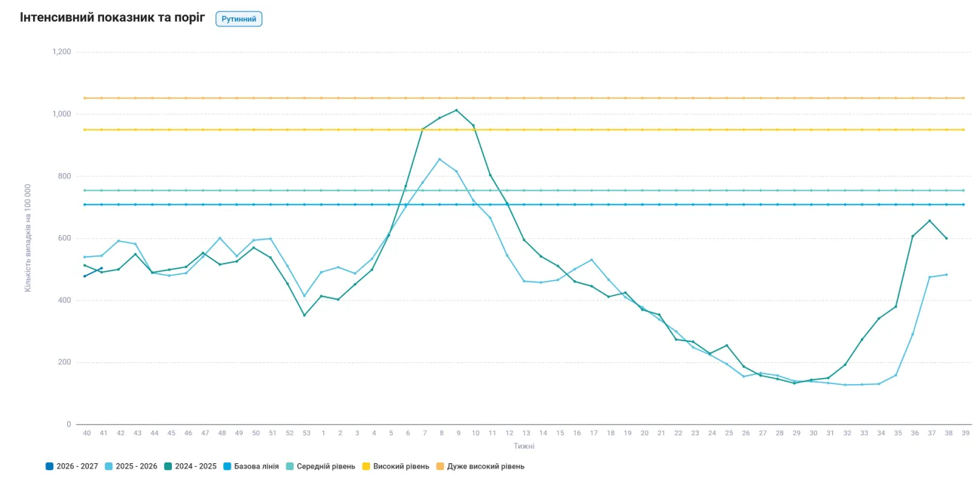980x485 pixels.
Task: Click the x-axis title "Тижні"
Action: (524, 446)
